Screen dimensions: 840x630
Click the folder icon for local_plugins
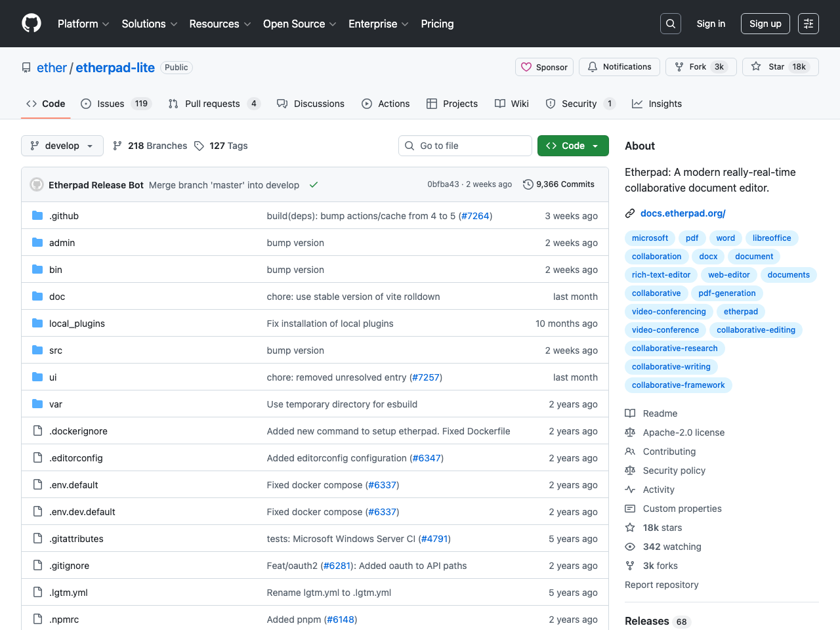37,324
